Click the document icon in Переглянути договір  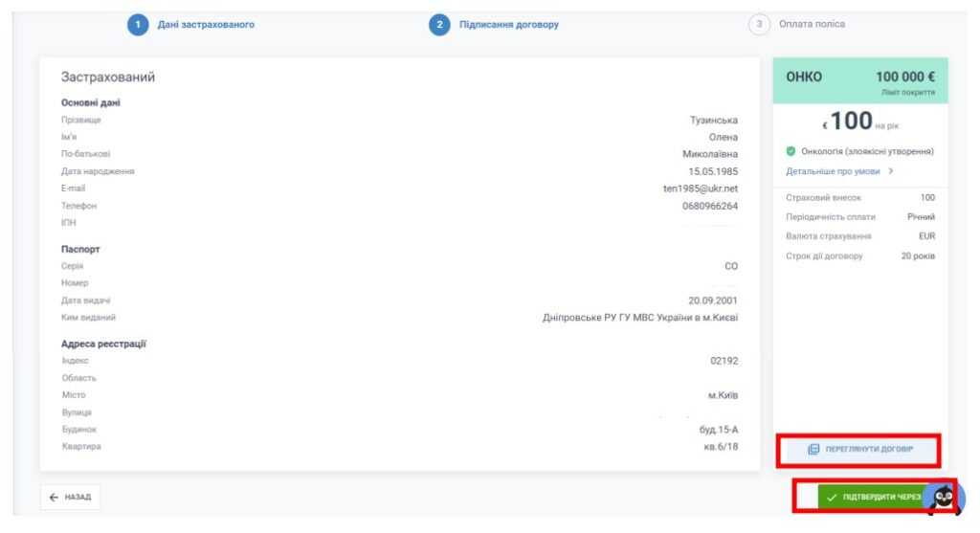tap(813, 449)
